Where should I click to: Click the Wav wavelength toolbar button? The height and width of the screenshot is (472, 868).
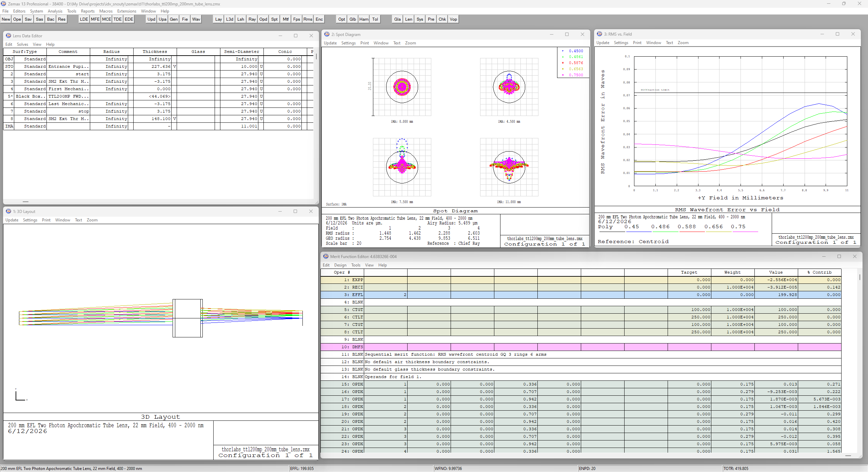pos(196,19)
